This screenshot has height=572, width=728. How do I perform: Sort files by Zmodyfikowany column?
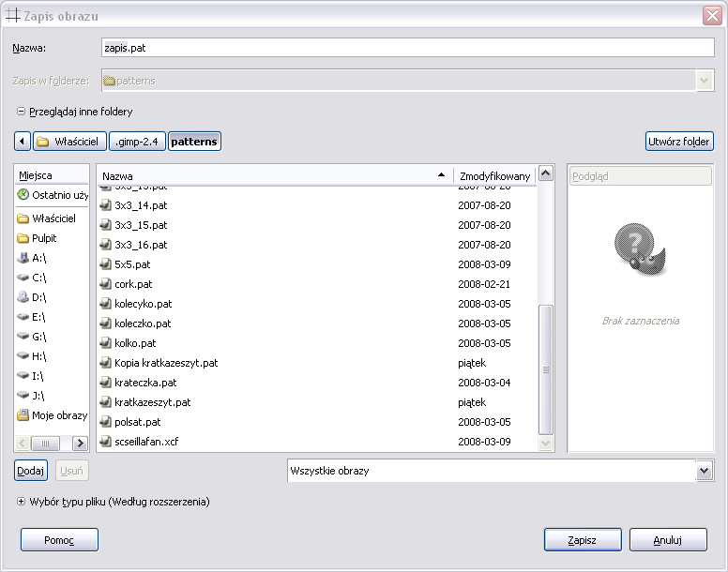(x=494, y=175)
